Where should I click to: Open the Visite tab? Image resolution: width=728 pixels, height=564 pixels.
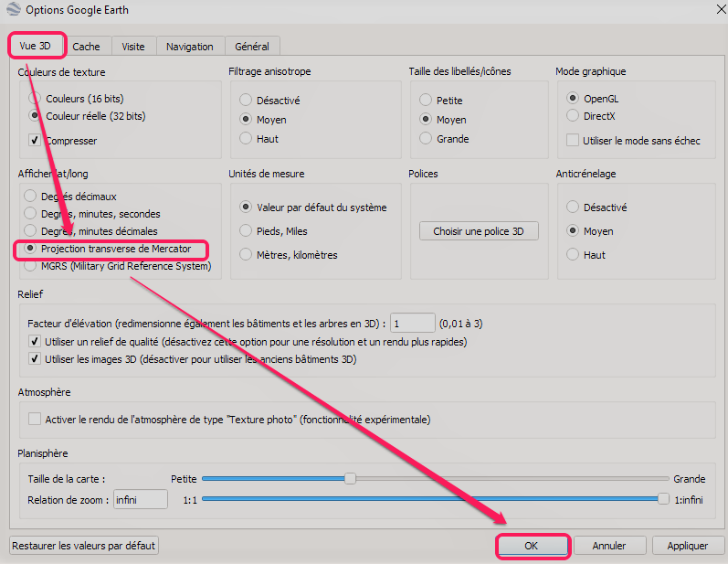click(x=133, y=47)
